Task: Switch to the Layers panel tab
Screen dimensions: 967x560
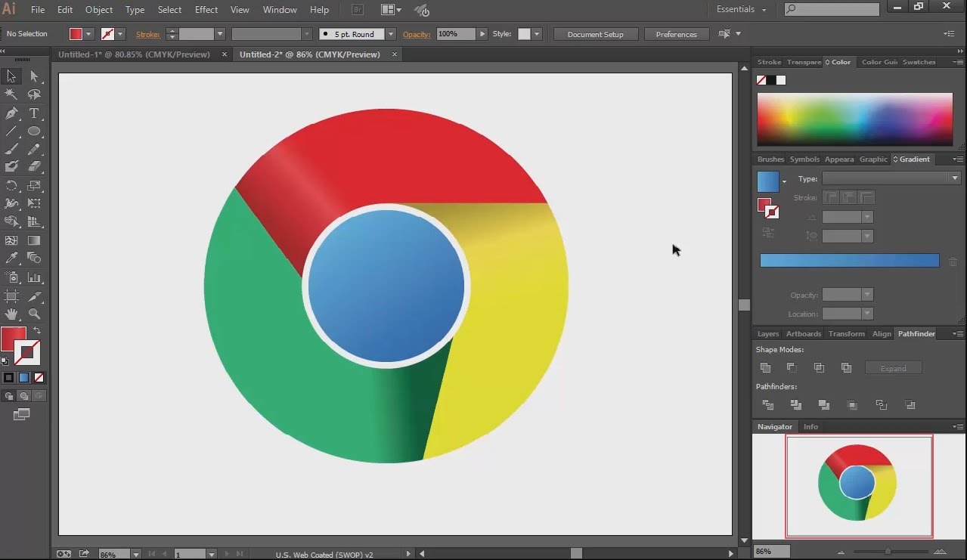Action: point(767,334)
